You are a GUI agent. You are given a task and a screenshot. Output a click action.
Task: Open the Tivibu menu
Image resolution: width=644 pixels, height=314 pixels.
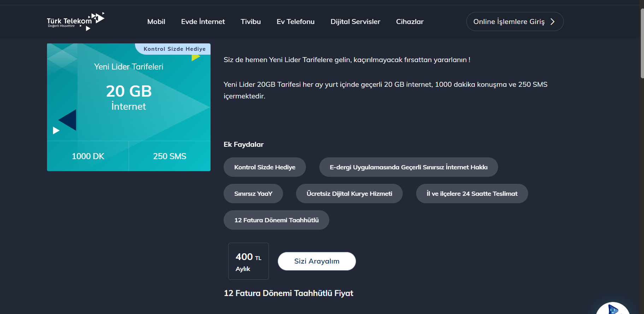[251, 22]
